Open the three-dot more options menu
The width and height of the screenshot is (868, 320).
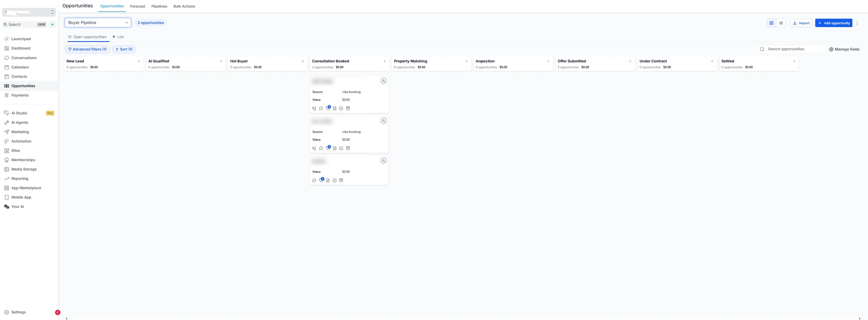click(x=857, y=23)
